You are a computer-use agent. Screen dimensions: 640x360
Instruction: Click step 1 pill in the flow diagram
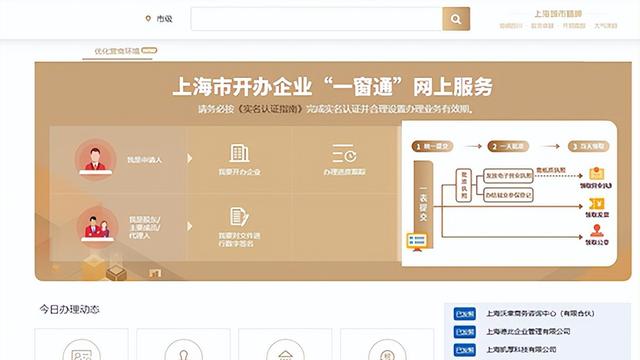432,146
